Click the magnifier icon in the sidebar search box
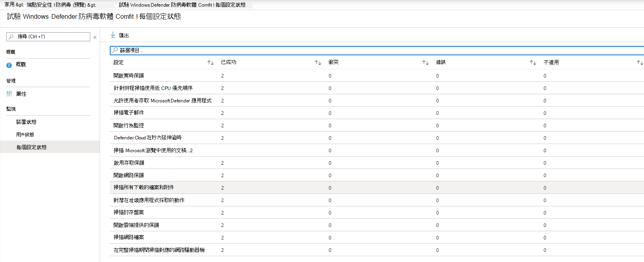Screen dimensions: 644x262 [x=11, y=37]
